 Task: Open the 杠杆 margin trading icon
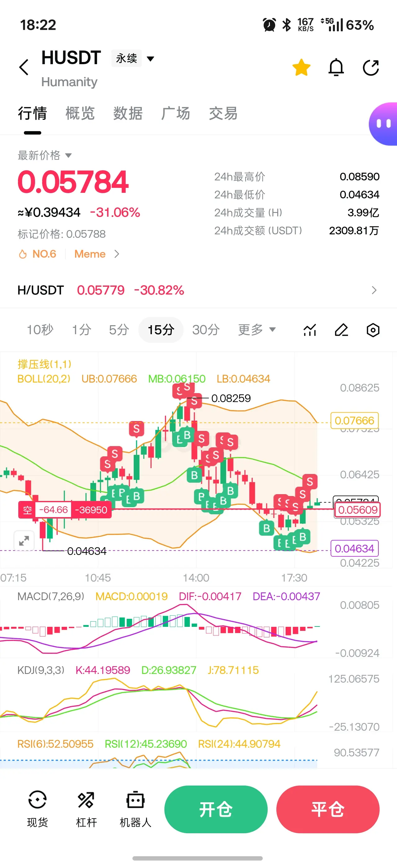tap(86, 809)
